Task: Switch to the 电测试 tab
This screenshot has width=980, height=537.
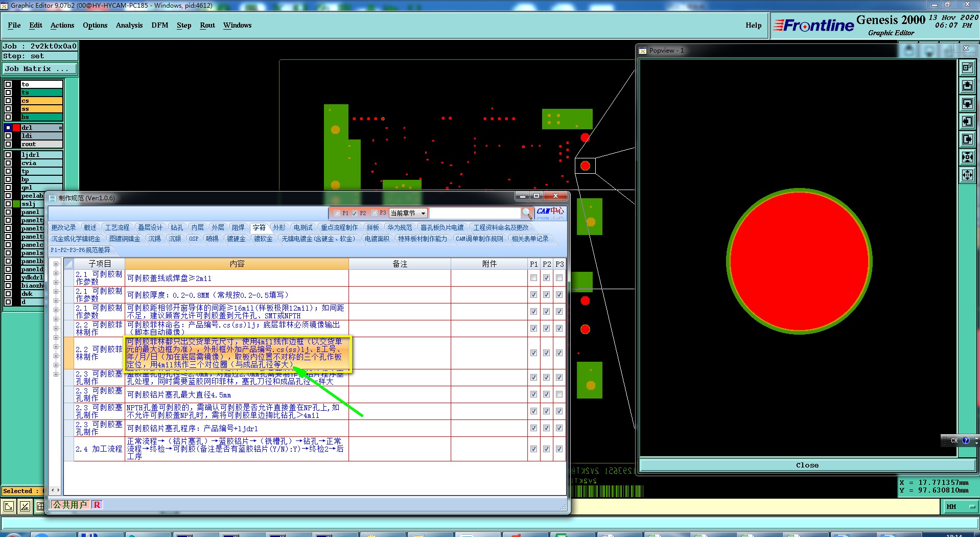Action: (303, 228)
